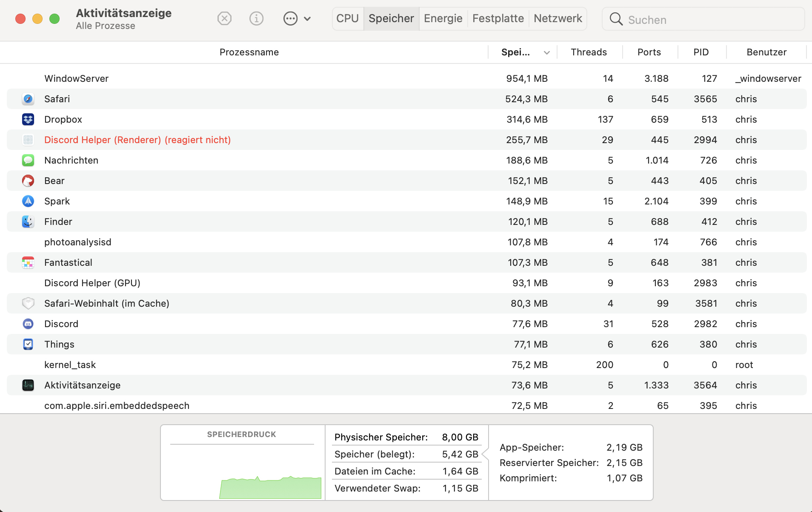Screen dimensions: 812x512
Task: Select the Spark mail icon
Action: [x=28, y=201]
